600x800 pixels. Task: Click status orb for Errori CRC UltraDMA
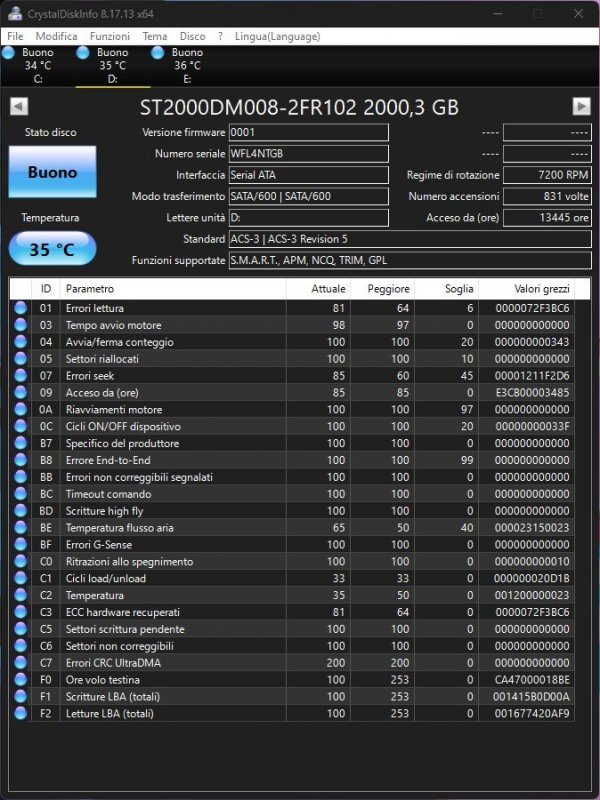click(21, 662)
